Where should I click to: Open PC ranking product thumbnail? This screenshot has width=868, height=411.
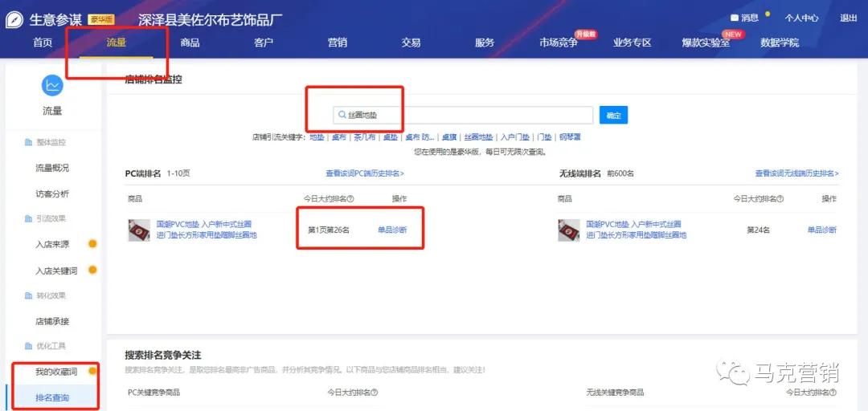[139, 230]
